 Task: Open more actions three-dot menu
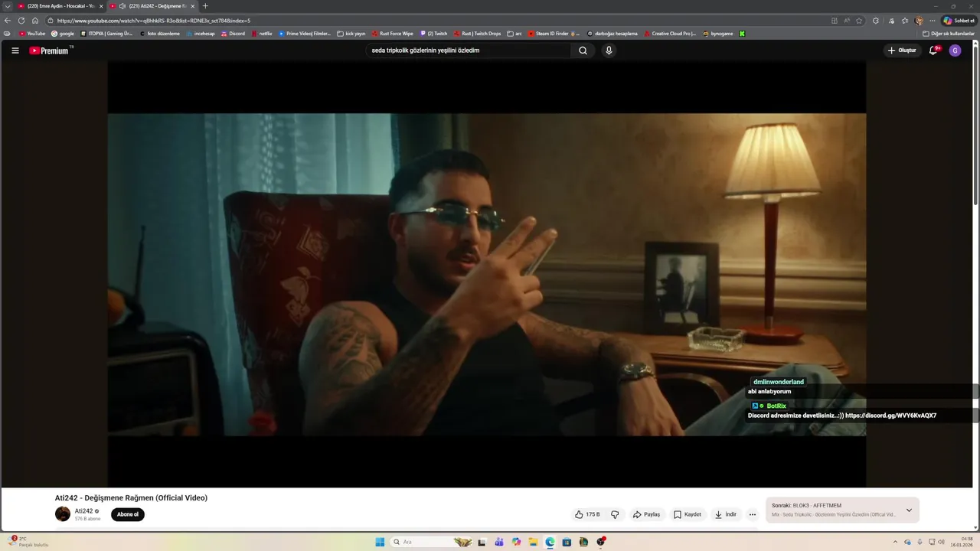753,514
